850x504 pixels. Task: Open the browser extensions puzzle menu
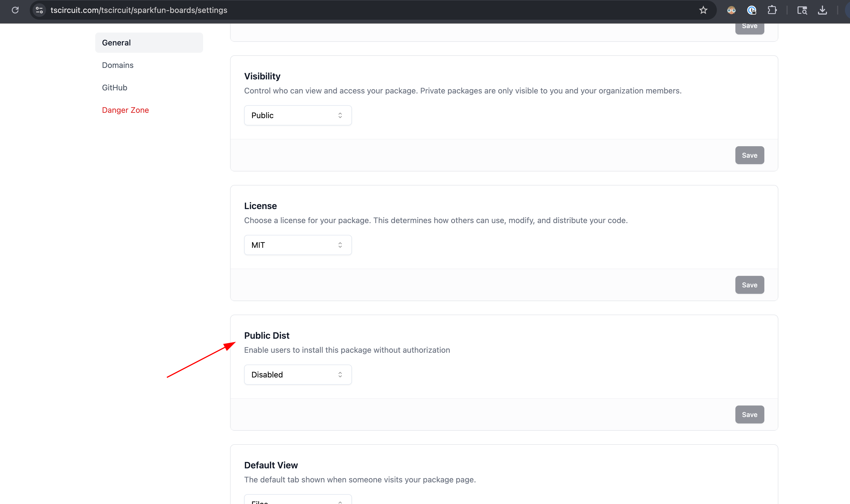(x=772, y=10)
